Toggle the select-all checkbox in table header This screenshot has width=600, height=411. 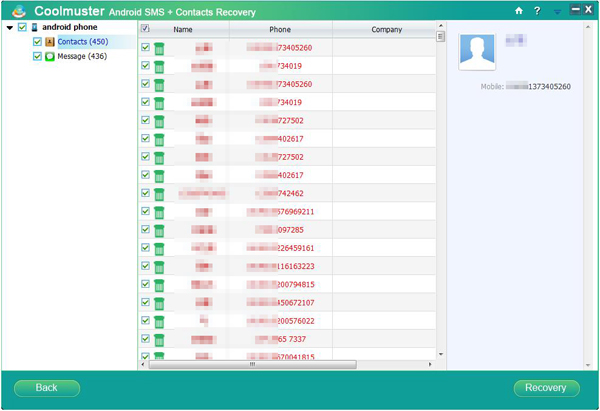pos(146,30)
